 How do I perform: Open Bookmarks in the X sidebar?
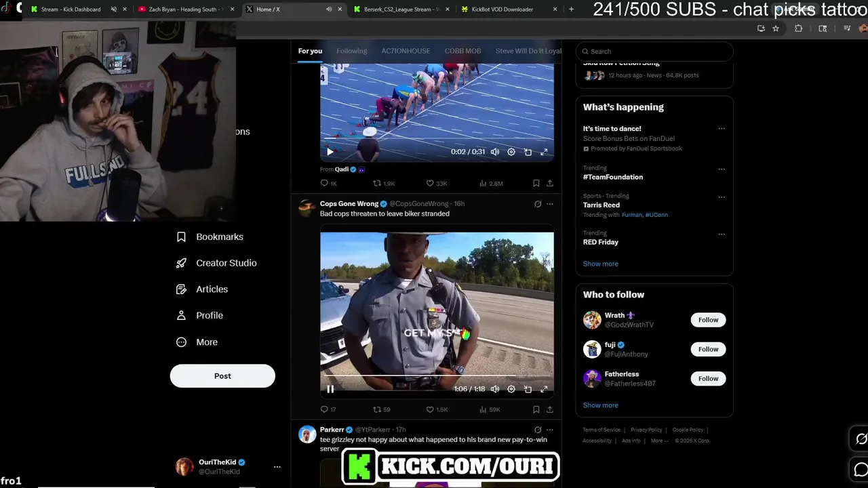[210, 237]
